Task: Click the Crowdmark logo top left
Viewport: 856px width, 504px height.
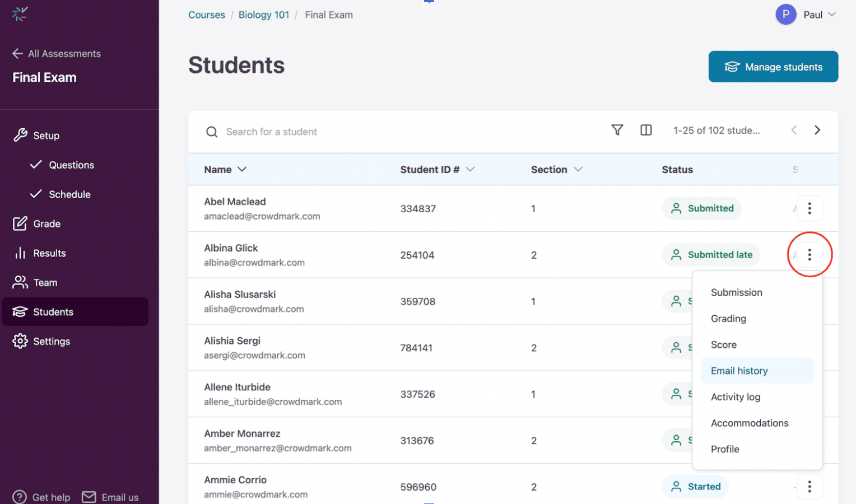Action: (x=20, y=14)
